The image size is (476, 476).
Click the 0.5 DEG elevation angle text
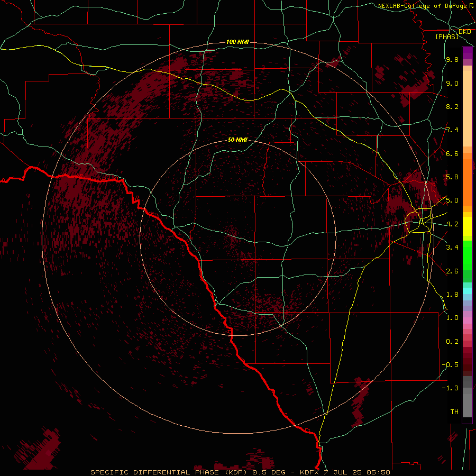[x=269, y=472]
